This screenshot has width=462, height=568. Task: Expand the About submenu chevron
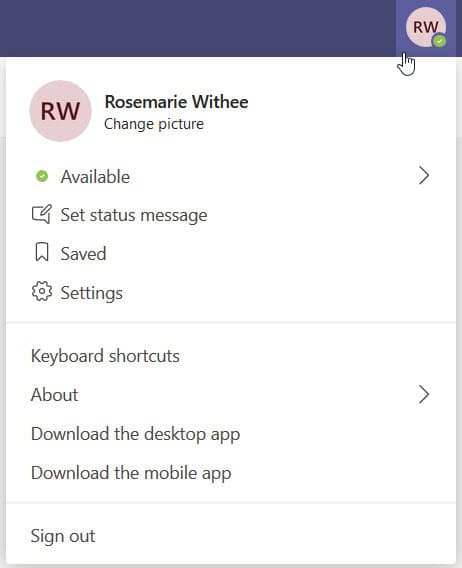click(x=424, y=394)
